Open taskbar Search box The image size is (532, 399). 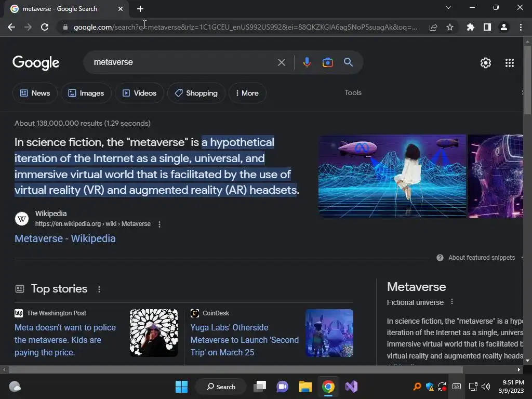pyautogui.click(x=221, y=387)
